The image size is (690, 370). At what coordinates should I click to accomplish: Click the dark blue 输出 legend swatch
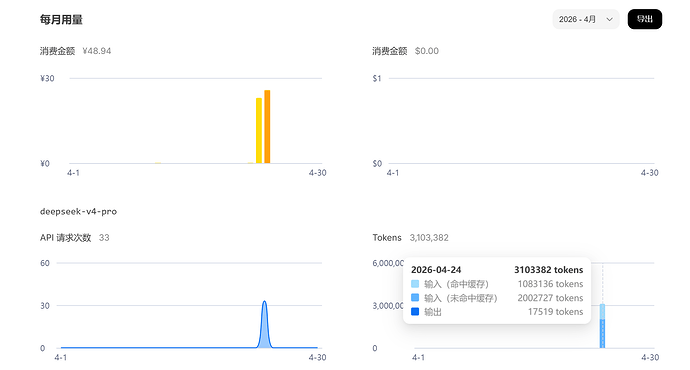(415, 311)
